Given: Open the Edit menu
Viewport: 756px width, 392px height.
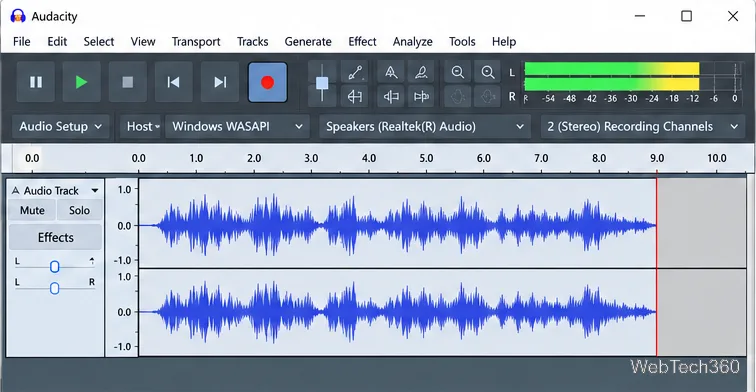Looking at the screenshot, I should pos(57,42).
